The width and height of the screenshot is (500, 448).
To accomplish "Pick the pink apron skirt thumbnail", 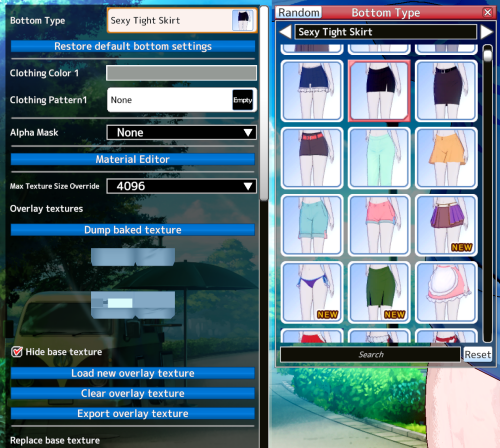I will (446, 292).
